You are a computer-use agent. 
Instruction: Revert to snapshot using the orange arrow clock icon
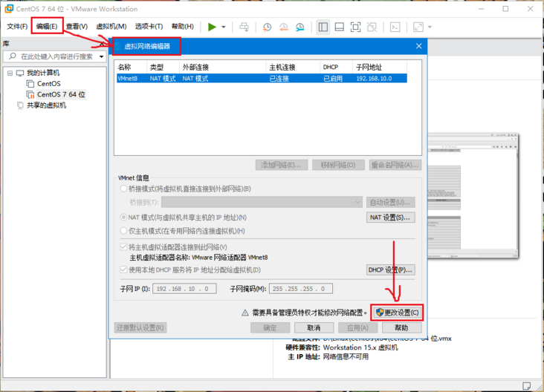tap(283, 27)
